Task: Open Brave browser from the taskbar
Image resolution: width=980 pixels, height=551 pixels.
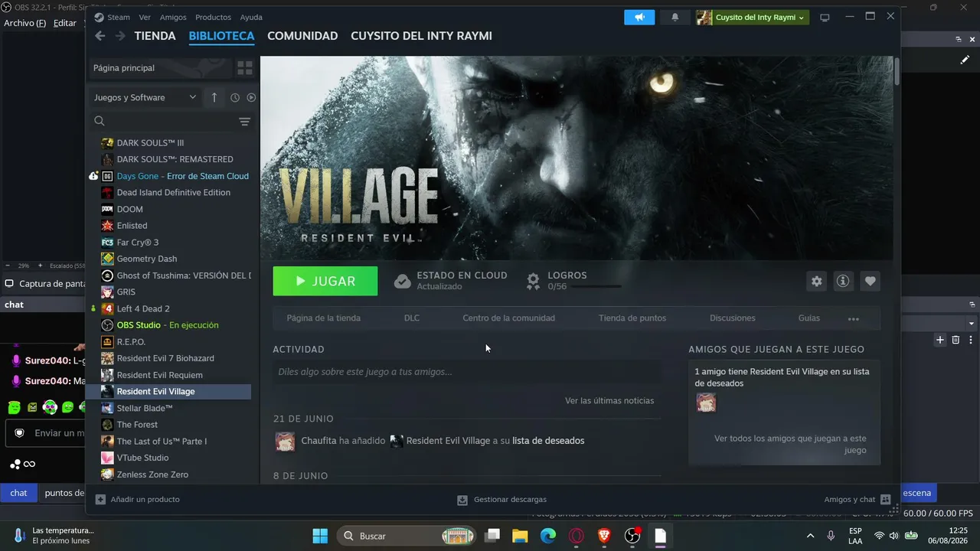Action: 604,536
